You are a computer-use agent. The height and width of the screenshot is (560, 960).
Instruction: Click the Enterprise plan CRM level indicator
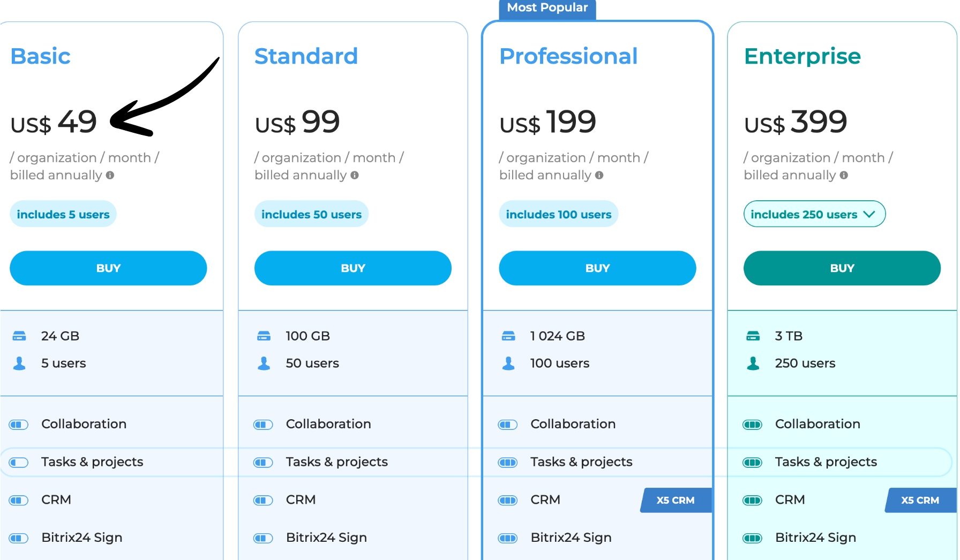click(x=752, y=500)
